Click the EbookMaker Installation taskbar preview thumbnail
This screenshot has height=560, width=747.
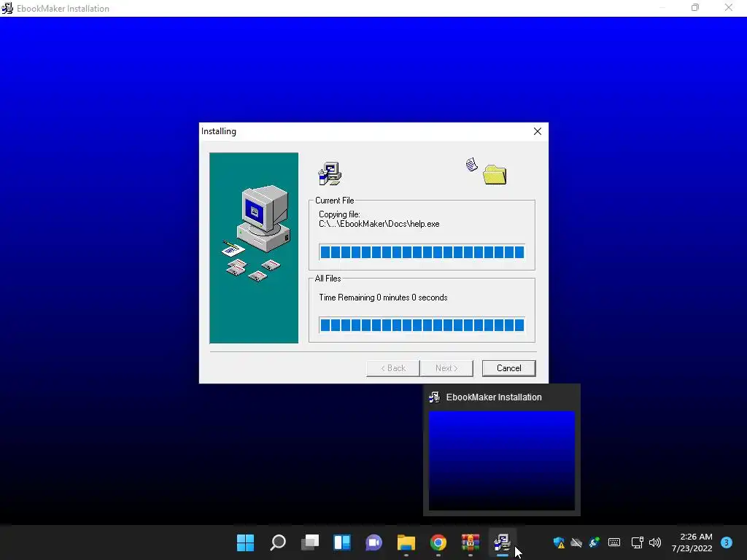(502, 461)
